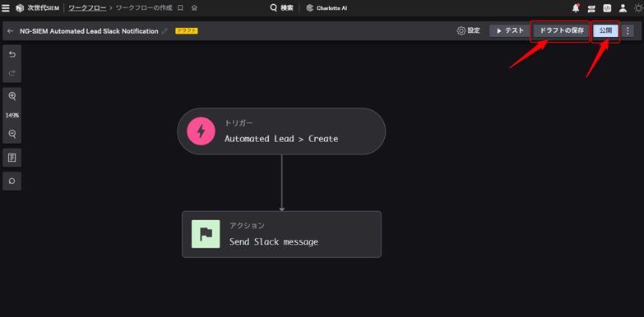Click the pink lightning trigger icon
The width and height of the screenshot is (644, 317).
tap(201, 131)
